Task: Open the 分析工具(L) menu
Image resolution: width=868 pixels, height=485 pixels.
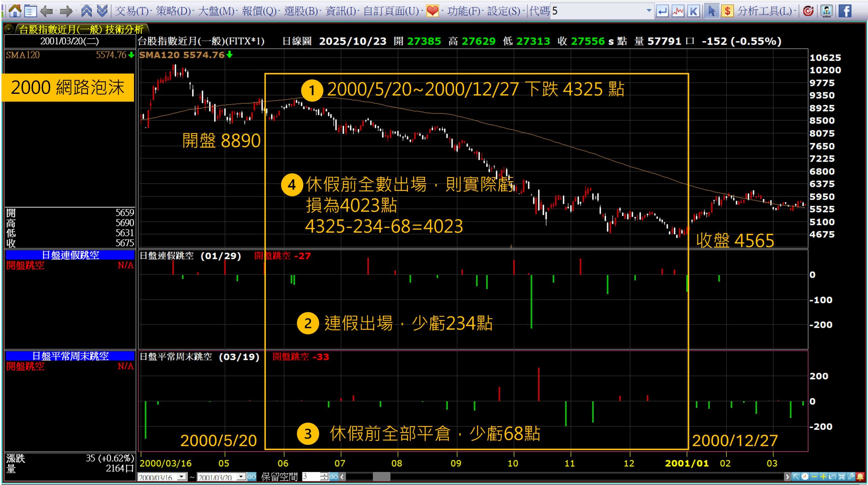Action: pyautogui.click(x=765, y=11)
